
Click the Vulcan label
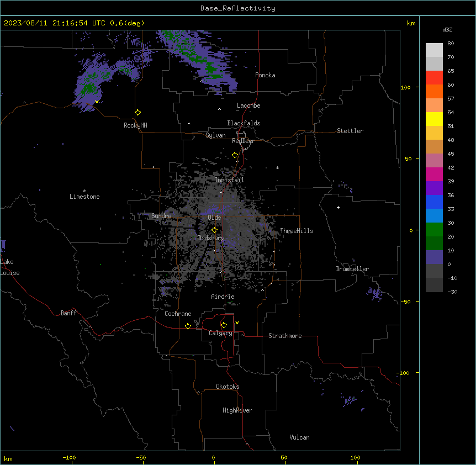(x=299, y=437)
